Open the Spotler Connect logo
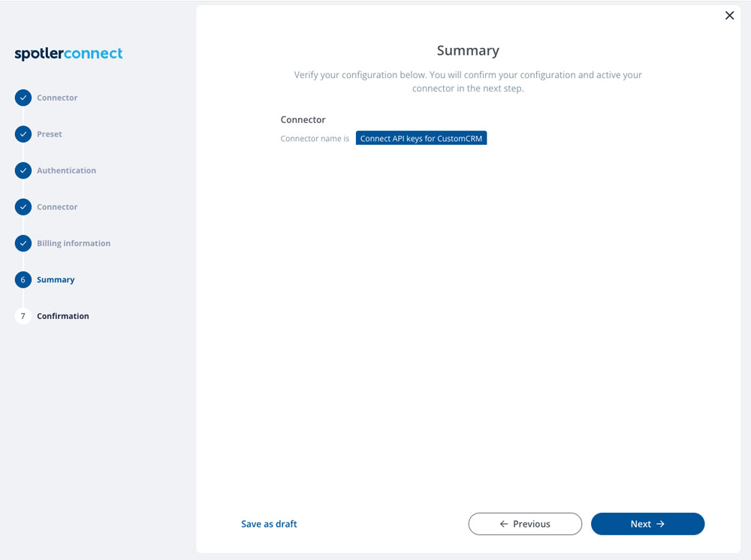 click(x=68, y=53)
